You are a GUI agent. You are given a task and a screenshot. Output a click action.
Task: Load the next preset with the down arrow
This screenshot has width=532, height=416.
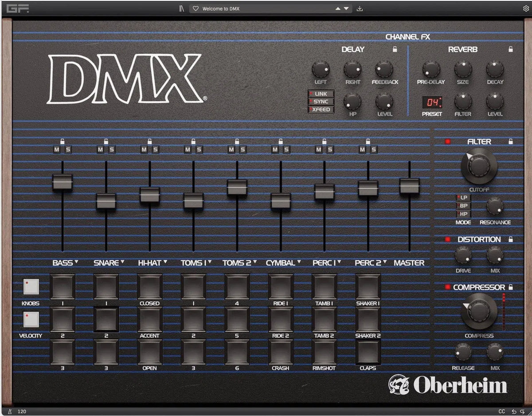(x=347, y=8)
